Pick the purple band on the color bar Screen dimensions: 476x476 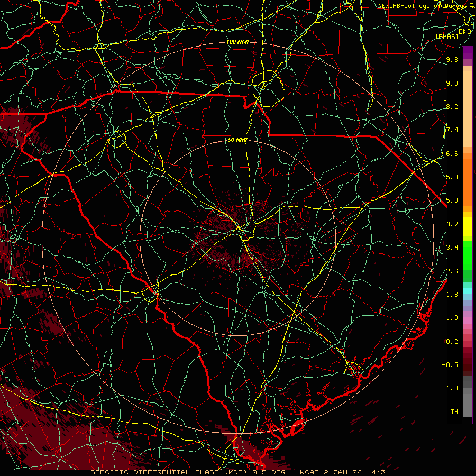(467, 52)
